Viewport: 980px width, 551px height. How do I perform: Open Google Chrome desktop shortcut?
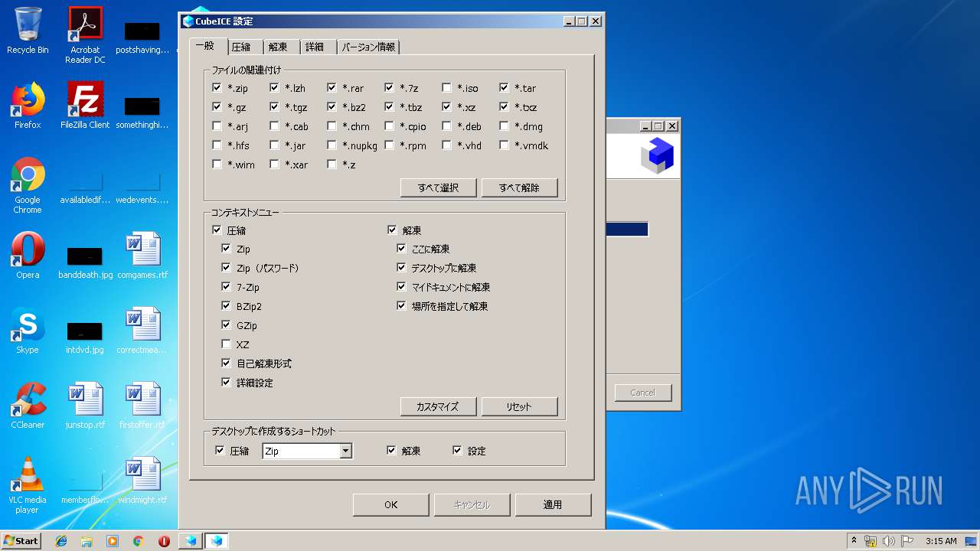tap(28, 185)
